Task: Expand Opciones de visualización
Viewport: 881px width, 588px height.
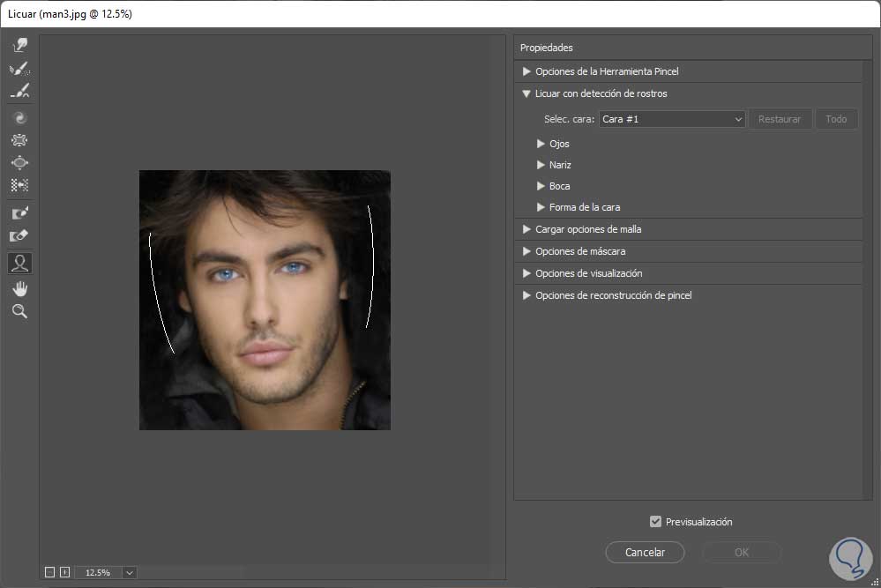Action: click(x=526, y=273)
